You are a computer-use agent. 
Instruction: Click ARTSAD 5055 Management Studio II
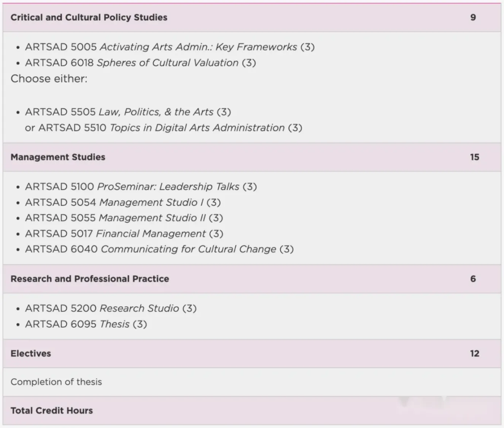pos(124,218)
